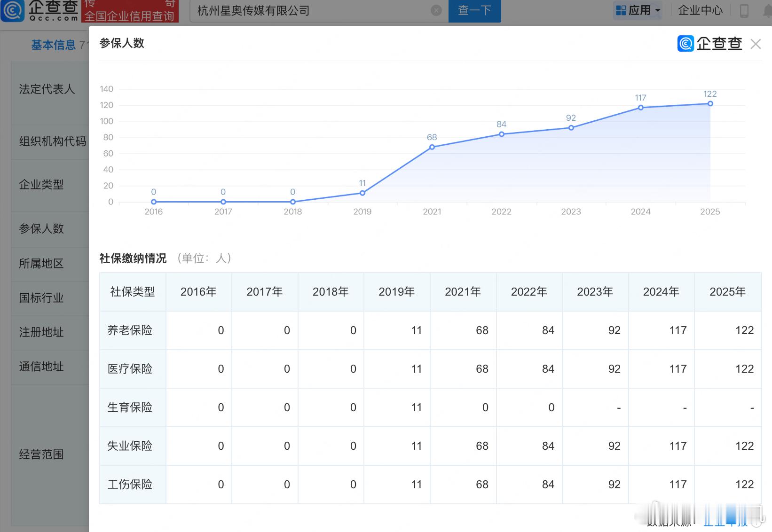The image size is (772, 532).
Task: Click the 2025 data point labeled 122
Action: (x=710, y=104)
